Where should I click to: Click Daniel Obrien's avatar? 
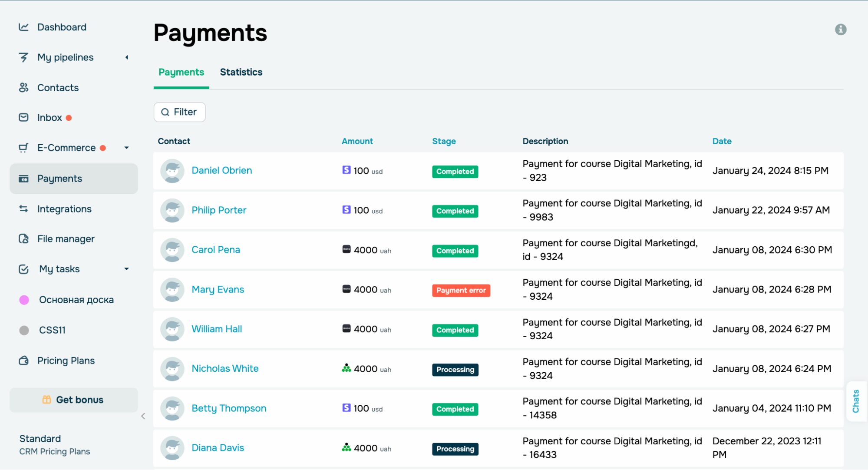pos(172,171)
